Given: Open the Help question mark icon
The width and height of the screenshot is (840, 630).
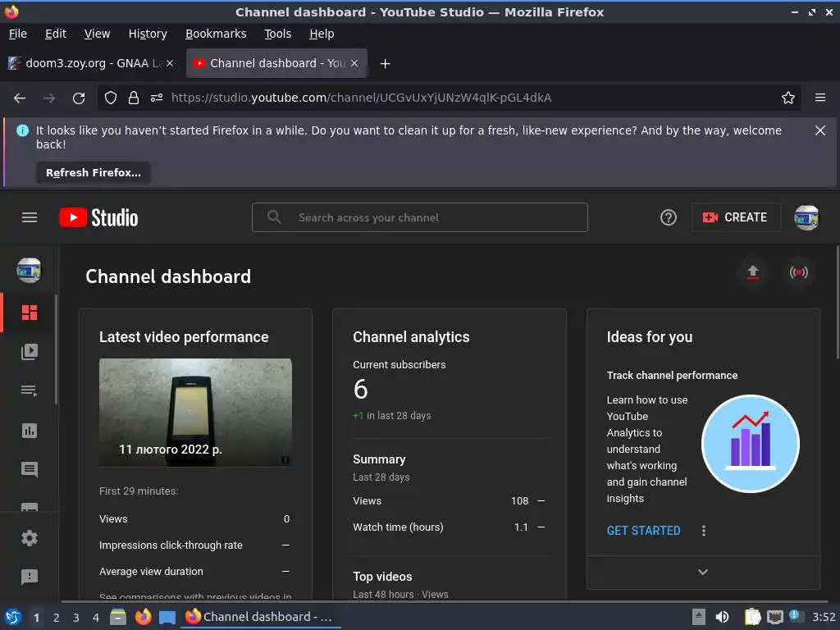Looking at the screenshot, I should pos(668,217).
